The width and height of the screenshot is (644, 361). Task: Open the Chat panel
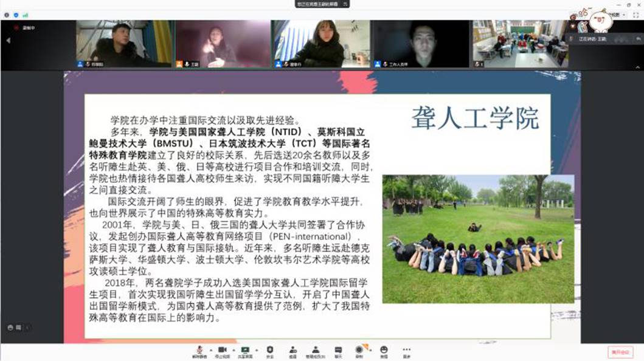coord(338,351)
